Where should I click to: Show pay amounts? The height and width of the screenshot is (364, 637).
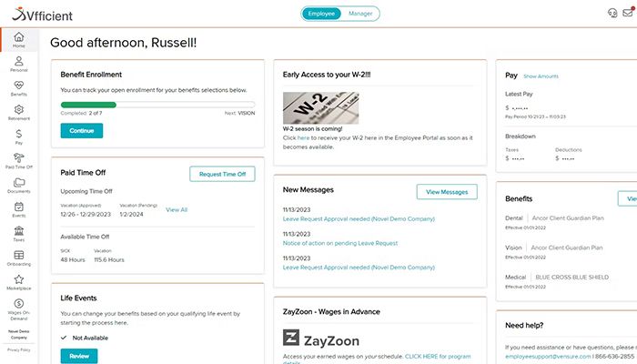[x=541, y=76]
